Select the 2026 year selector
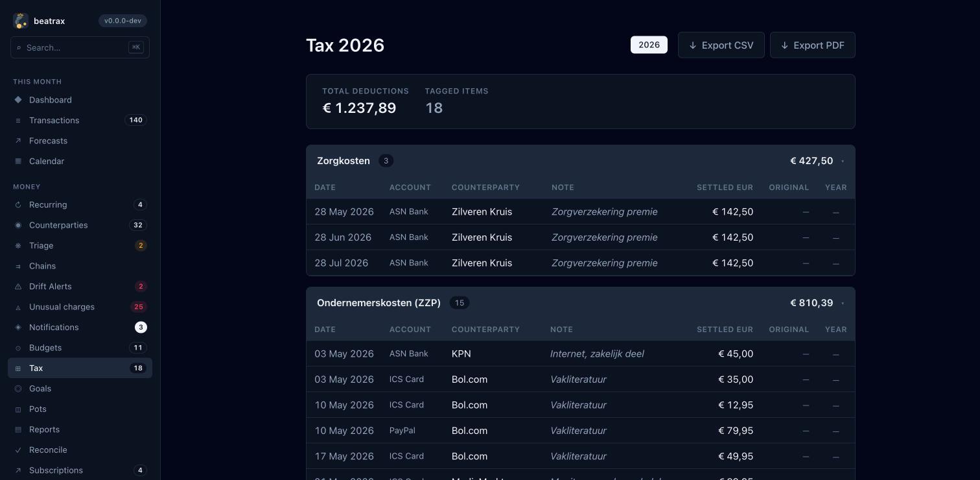The width and height of the screenshot is (980, 480). click(x=649, y=45)
